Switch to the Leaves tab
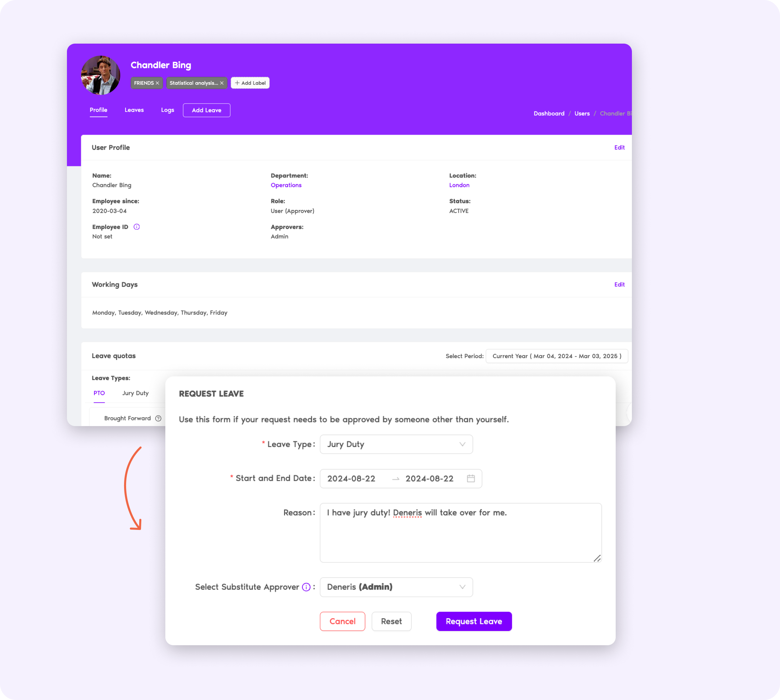The height and width of the screenshot is (700, 780). pos(134,110)
